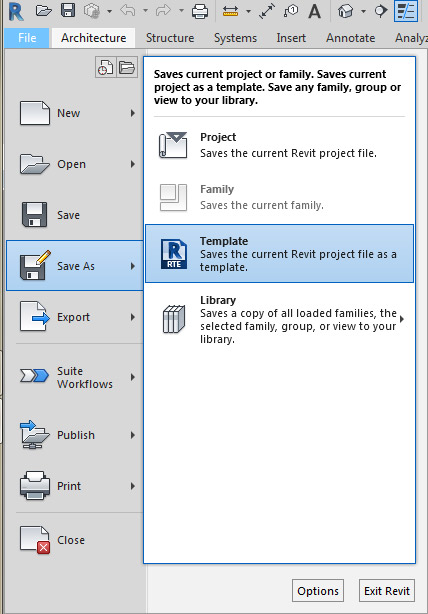Click the Open folder icon in quick access toolbar
This screenshot has width=428, height=614.
(43, 11)
